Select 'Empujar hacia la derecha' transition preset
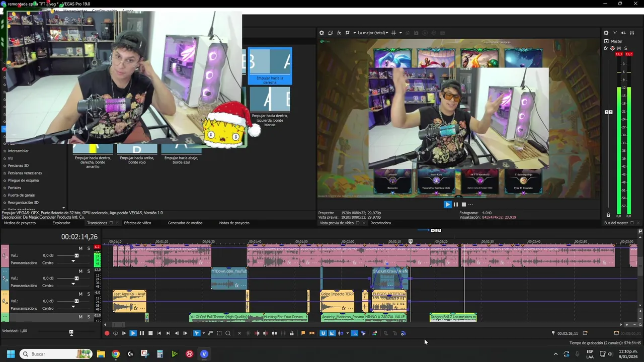This screenshot has width=644, height=362. point(270,66)
